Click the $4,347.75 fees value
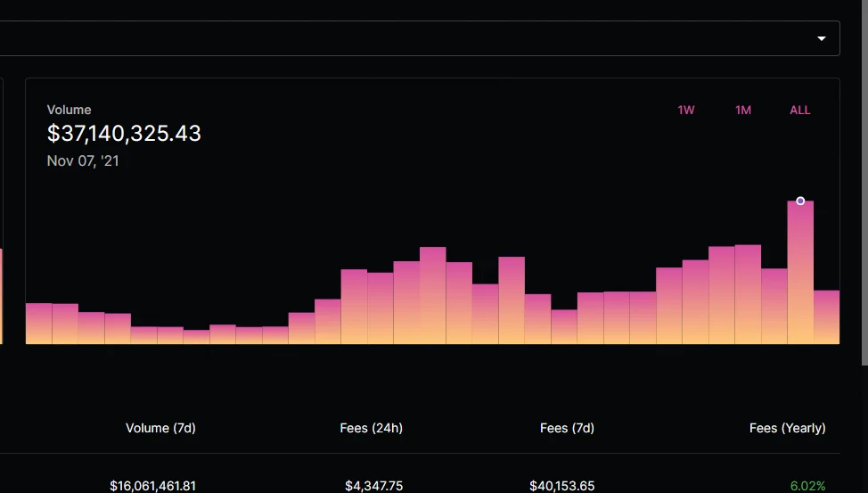 click(373, 486)
